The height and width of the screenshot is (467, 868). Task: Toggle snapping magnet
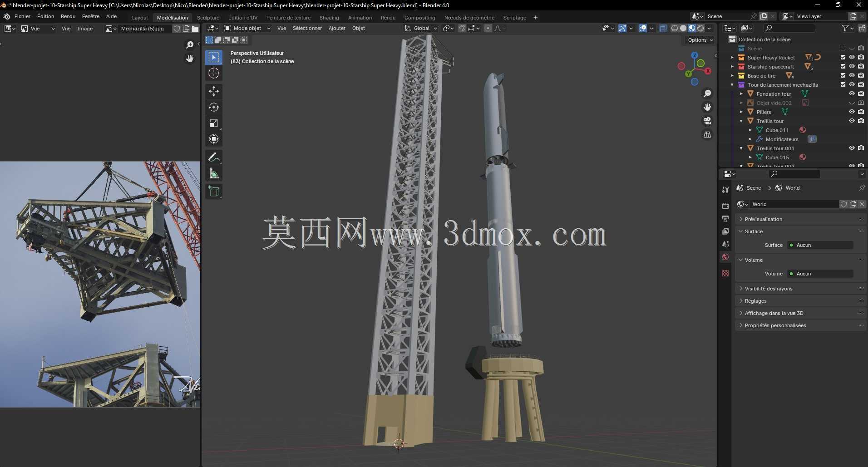(462, 28)
